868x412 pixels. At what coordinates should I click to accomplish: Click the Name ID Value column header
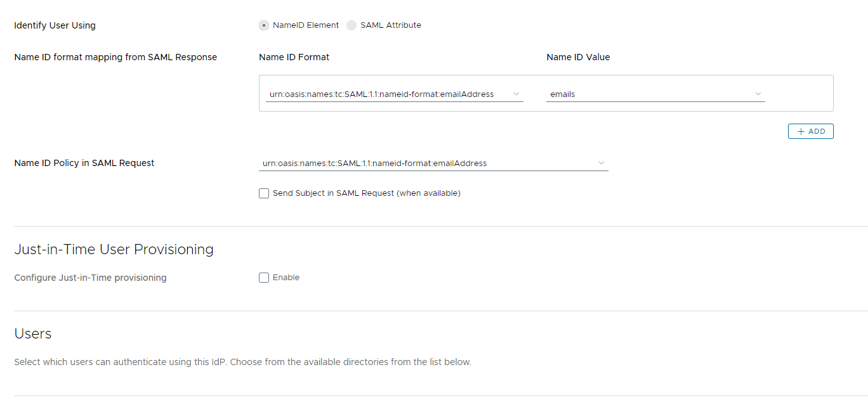[578, 57]
